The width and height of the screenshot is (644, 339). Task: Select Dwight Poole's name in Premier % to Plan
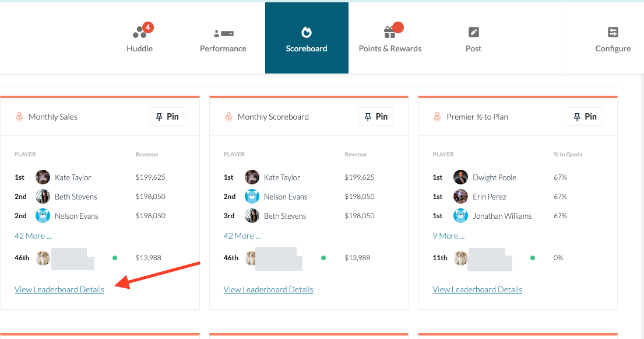click(494, 177)
